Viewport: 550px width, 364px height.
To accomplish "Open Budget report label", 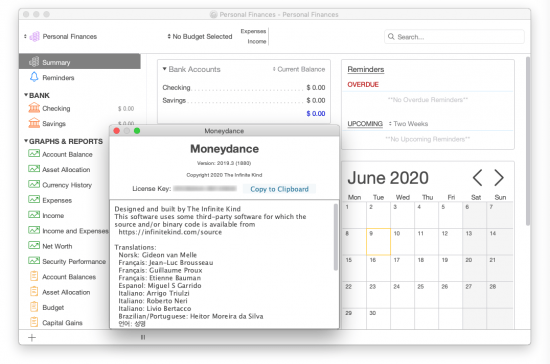I will click(x=53, y=308).
